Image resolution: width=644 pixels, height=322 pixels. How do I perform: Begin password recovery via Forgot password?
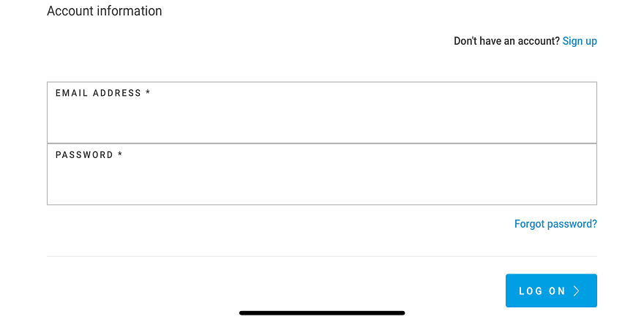click(555, 224)
